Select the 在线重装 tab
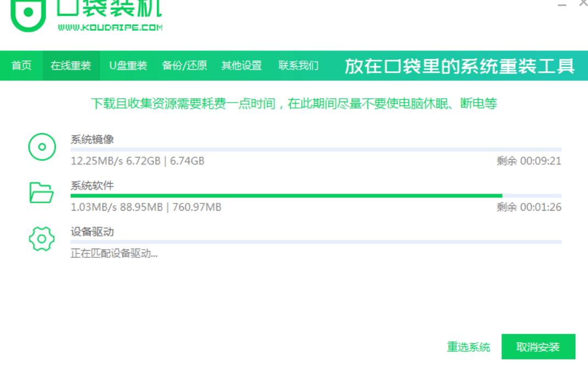The height and width of the screenshot is (378, 588). click(x=71, y=66)
